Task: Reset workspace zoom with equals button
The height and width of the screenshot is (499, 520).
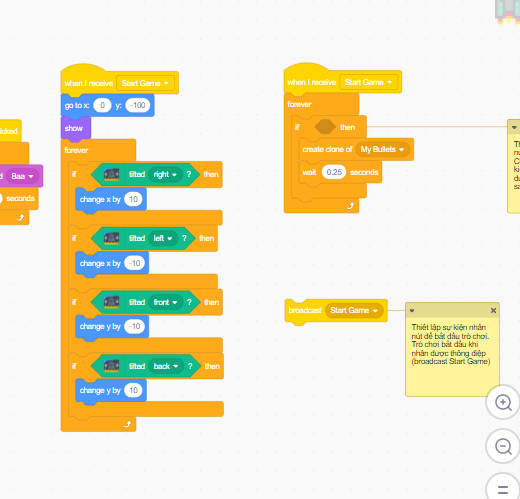Action: click(503, 489)
